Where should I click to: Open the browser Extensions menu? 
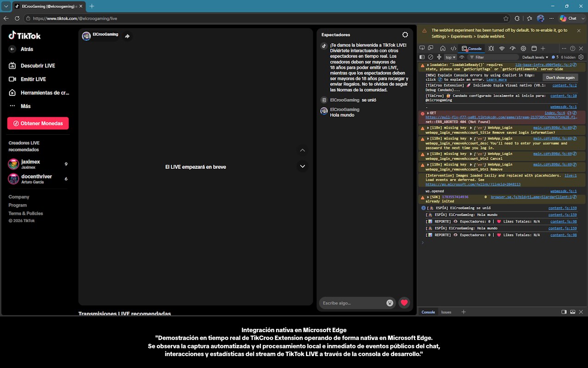[x=517, y=18]
